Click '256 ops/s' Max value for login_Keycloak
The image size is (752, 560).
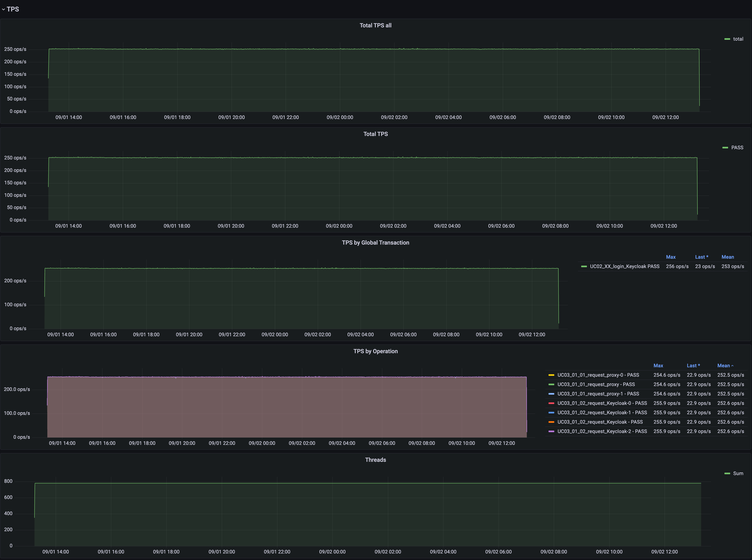(677, 266)
